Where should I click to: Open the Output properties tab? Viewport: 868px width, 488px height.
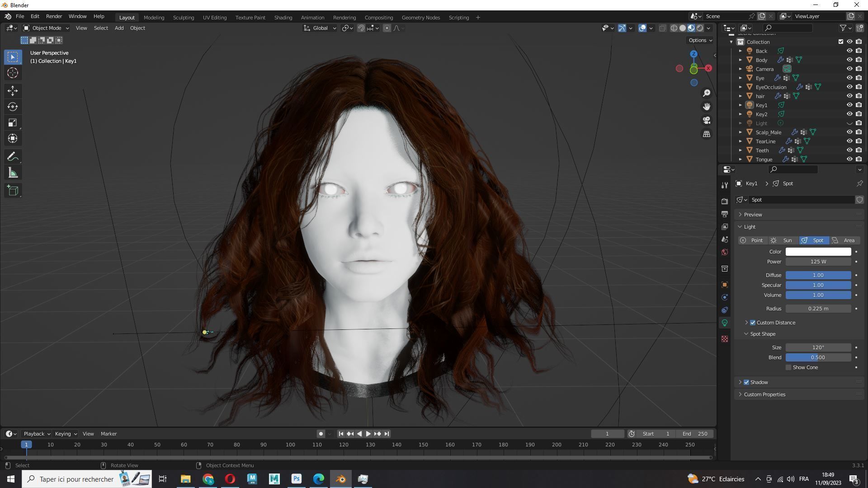pyautogui.click(x=725, y=214)
